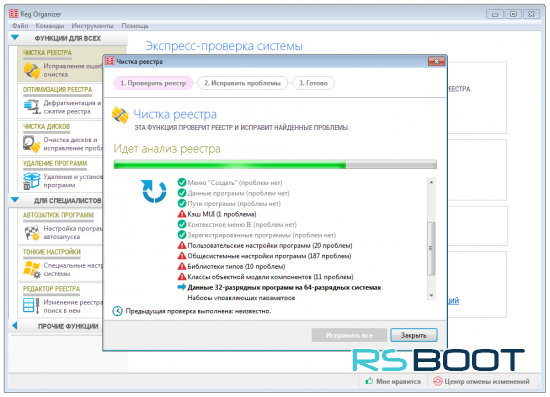Click the program uninstall box icon
Screen dimensions: 550x397
click(x=32, y=181)
